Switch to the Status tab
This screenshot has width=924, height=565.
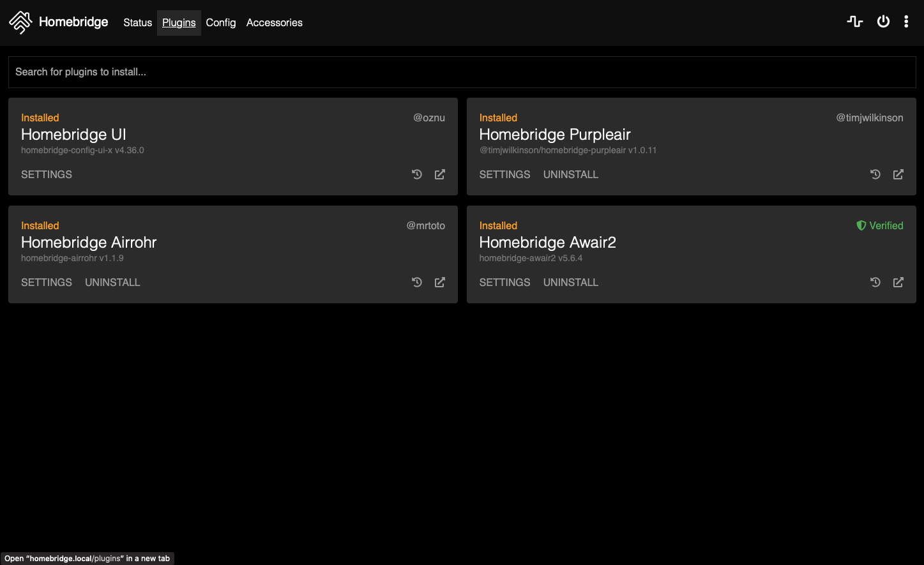click(137, 22)
